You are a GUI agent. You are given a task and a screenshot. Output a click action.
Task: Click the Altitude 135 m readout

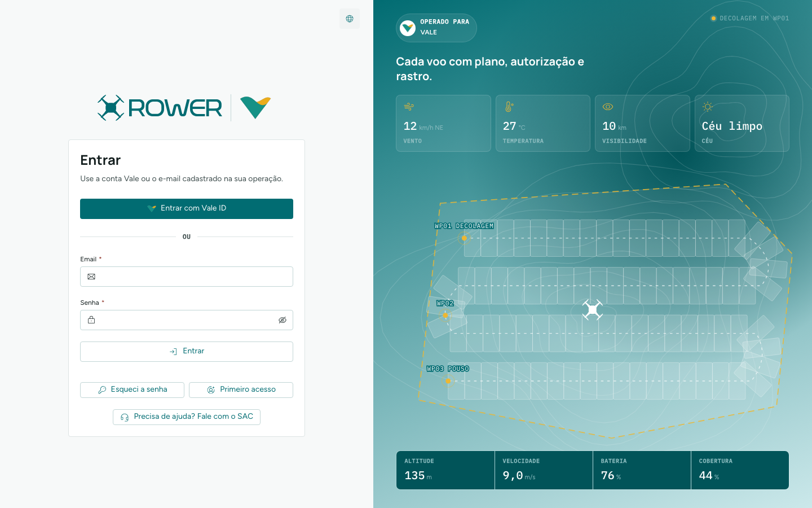(445, 470)
